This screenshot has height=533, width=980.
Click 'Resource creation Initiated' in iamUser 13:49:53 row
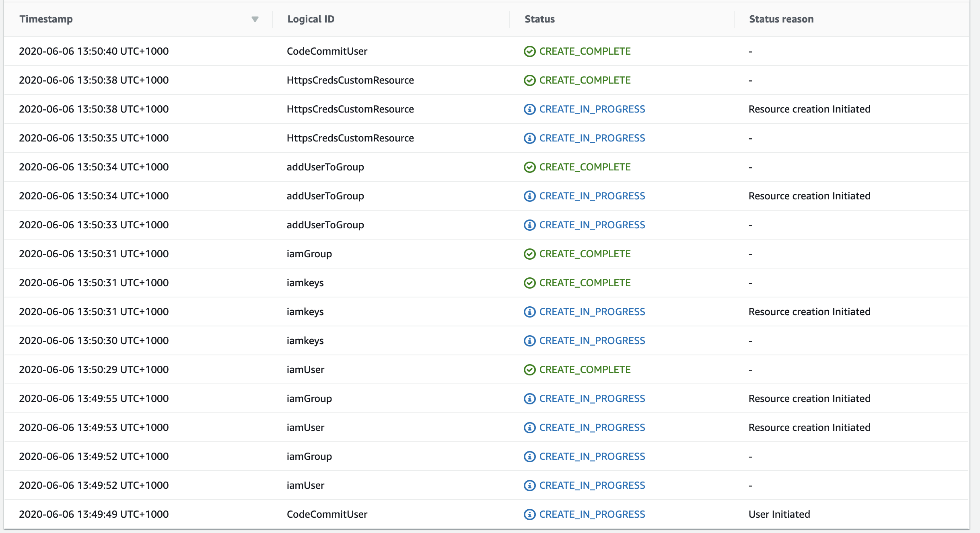click(809, 428)
